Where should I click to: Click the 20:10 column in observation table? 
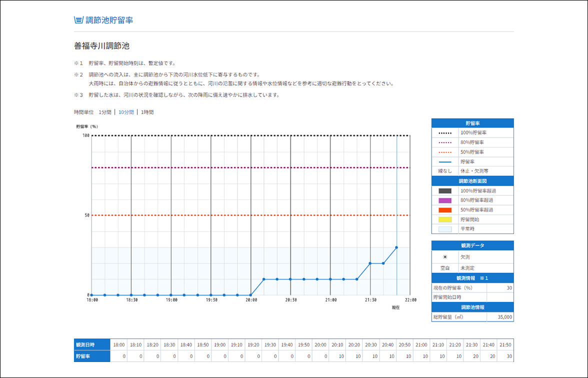[337, 345]
